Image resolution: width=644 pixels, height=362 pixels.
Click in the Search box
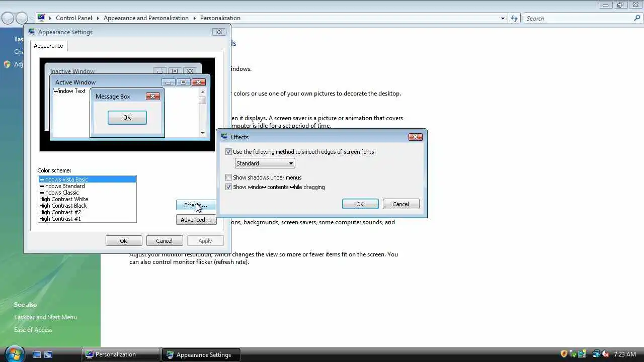pyautogui.click(x=579, y=18)
